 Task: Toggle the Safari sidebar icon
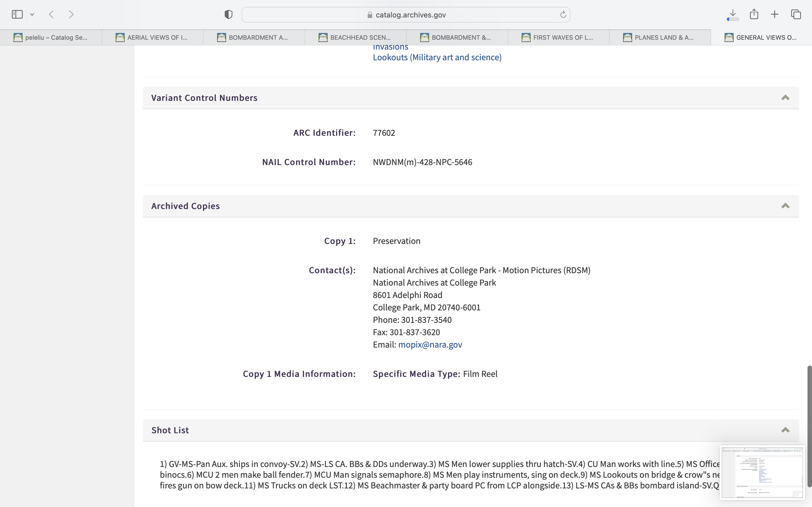click(17, 14)
